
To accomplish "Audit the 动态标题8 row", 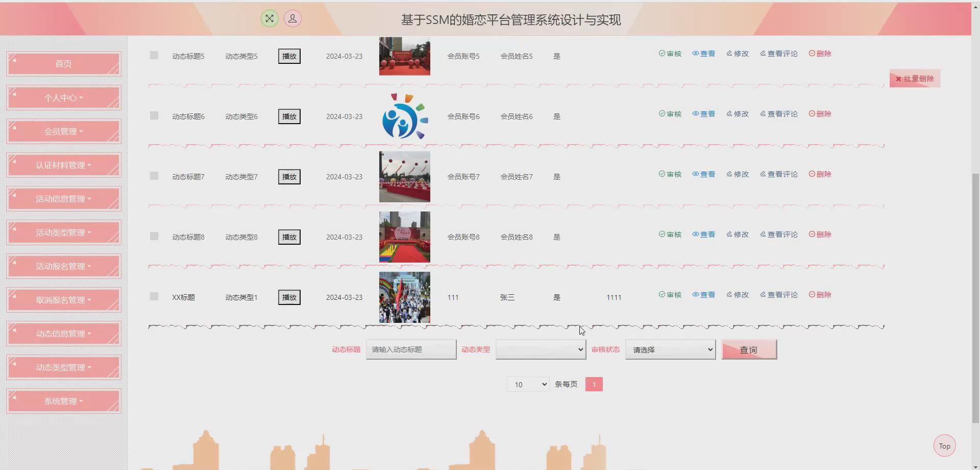I will pyautogui.click(x=670, y=234).
